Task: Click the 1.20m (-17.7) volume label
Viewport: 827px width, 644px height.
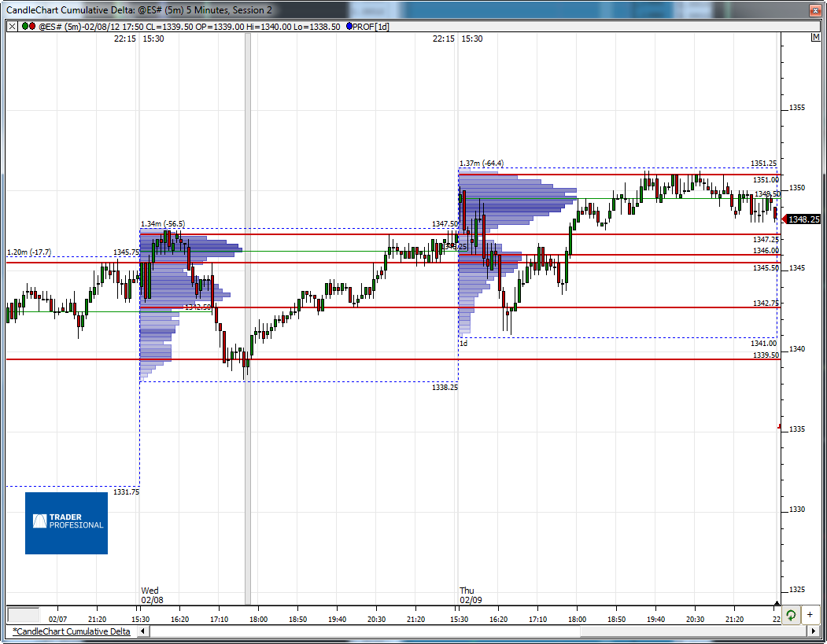Action: click(29, 252)
